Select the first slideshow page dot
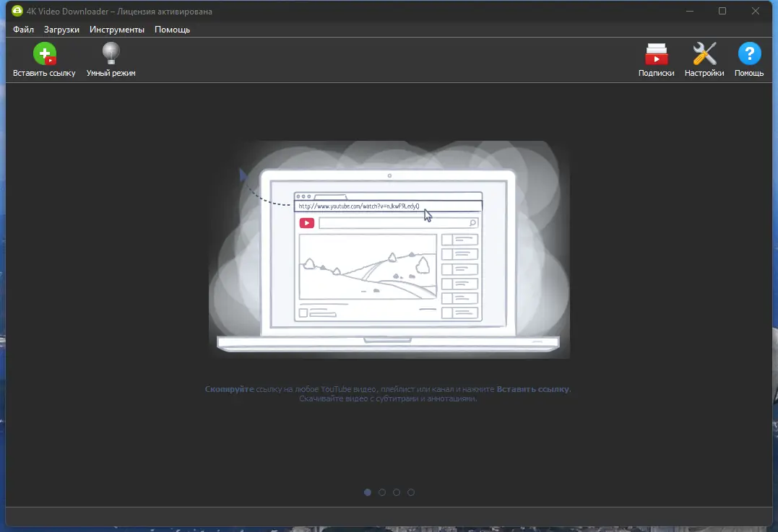The height and width of the screenshot is (532, 778). (x=368, y=492)
